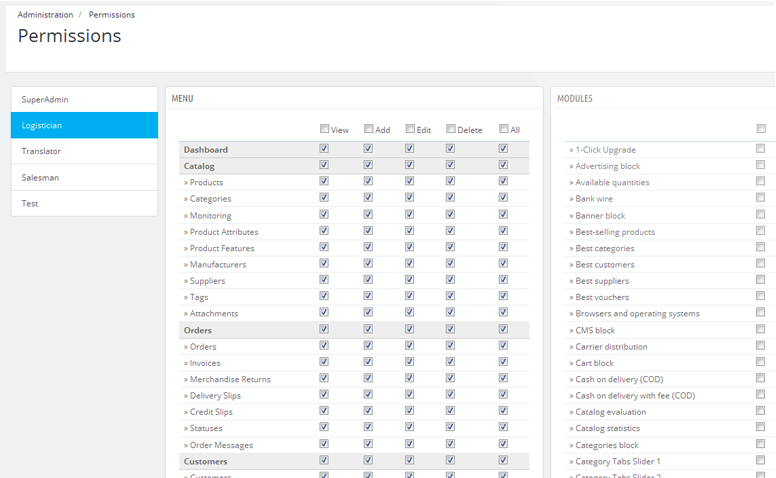Toggle Add permission for Product Features
The height and width of the screenshot is (478, 776).
pyautogui.click(x=368, y=247)
